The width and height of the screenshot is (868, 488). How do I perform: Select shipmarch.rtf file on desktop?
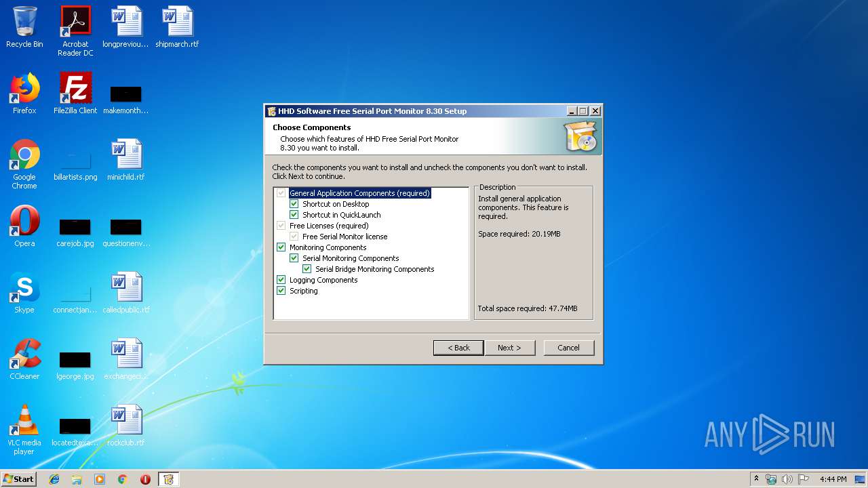click(177, 27)
